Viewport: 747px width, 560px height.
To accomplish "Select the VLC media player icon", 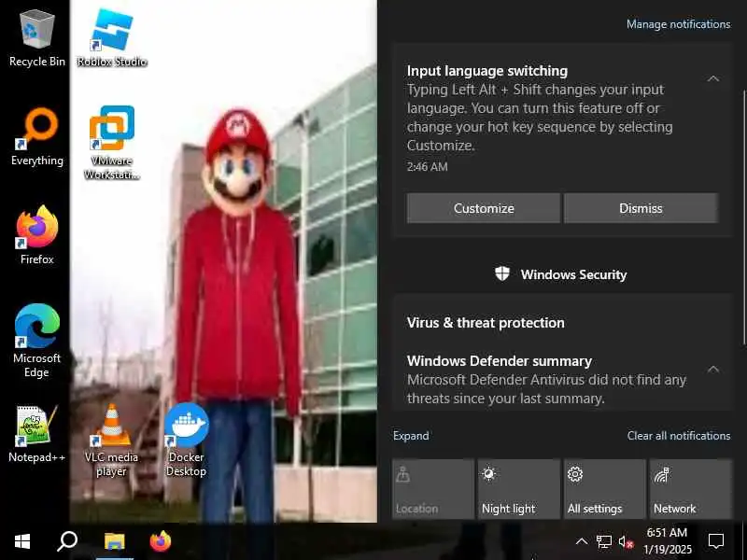I will (111, 440).
